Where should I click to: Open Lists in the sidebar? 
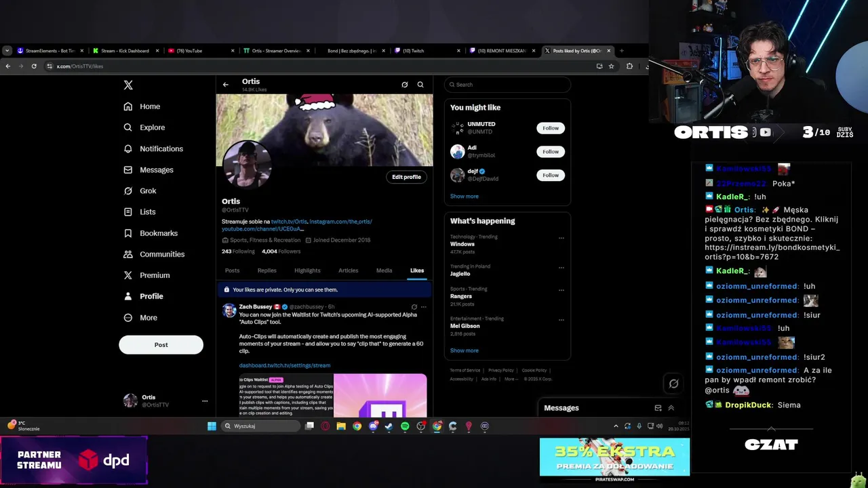click(x=139, y=212)
